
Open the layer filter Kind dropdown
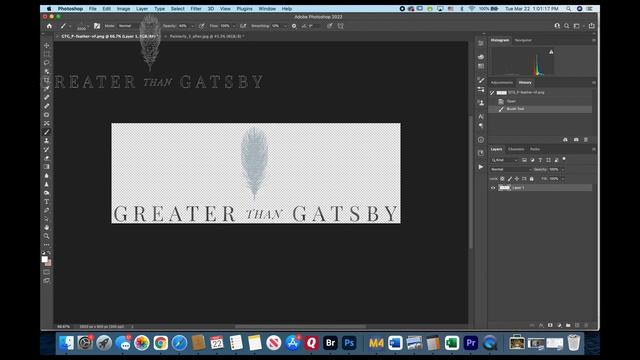(504, 160)
